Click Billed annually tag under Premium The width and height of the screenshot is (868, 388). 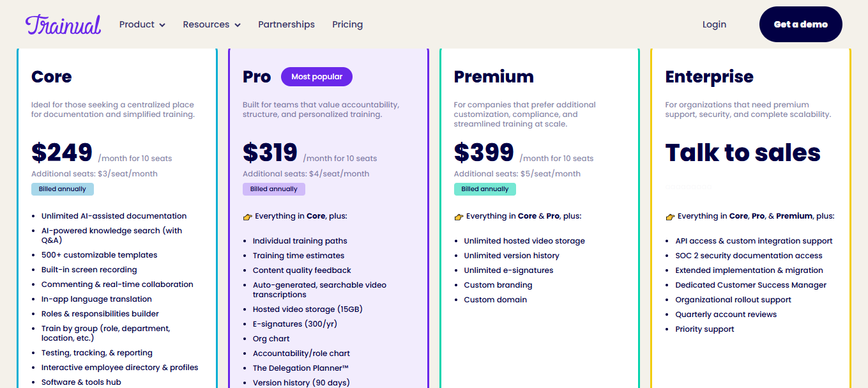click(485, 189)
